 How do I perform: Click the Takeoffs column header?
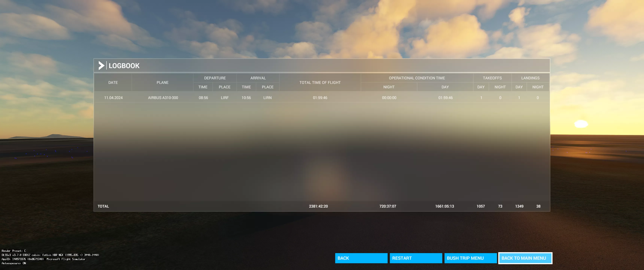click(492, 78)
